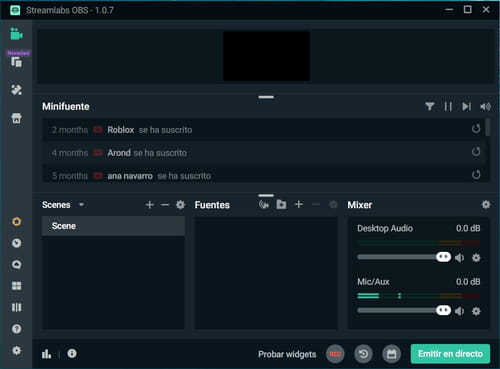Select the Scene item in Scenes list

pos(113,226)
